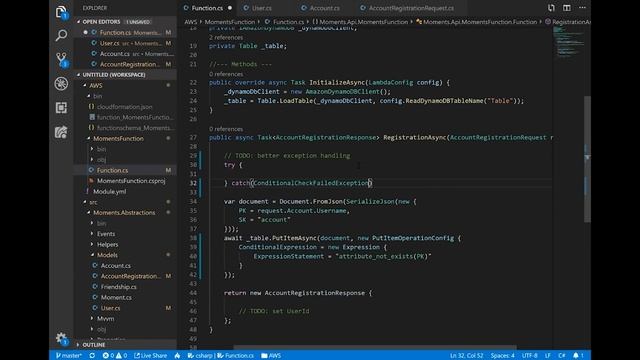Image resolution: width=640 pixels, height=360 pixels.
Task: Open the Explorer view in activity bar
Action: (x=61, y=12)
